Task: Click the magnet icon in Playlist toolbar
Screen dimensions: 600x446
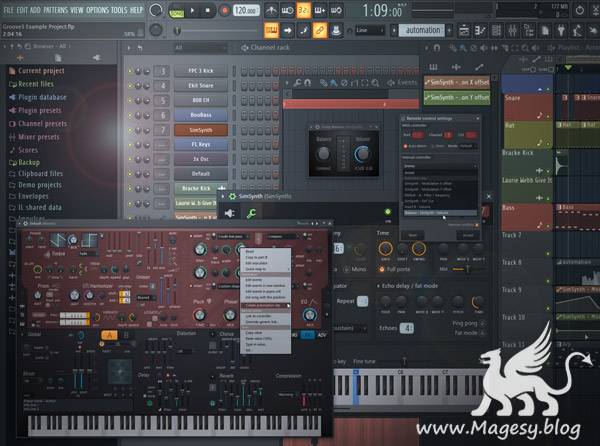Action: [x=437, y=48]
